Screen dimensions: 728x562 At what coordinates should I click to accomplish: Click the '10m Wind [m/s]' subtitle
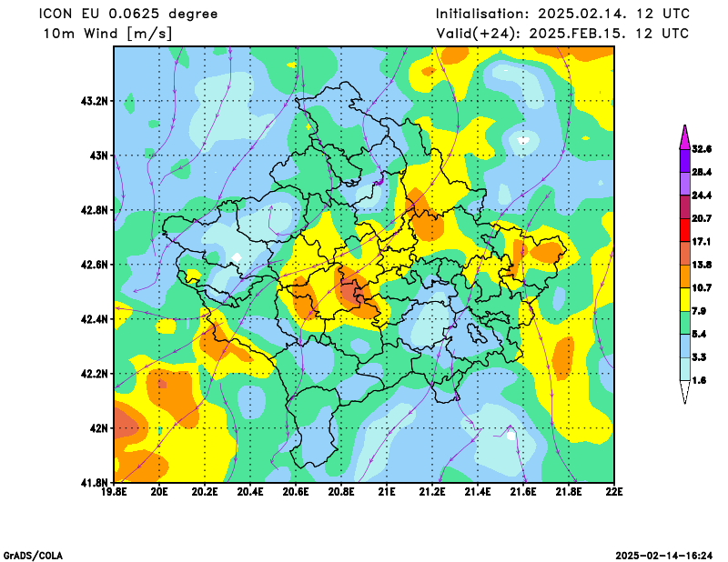click(107, 34)
